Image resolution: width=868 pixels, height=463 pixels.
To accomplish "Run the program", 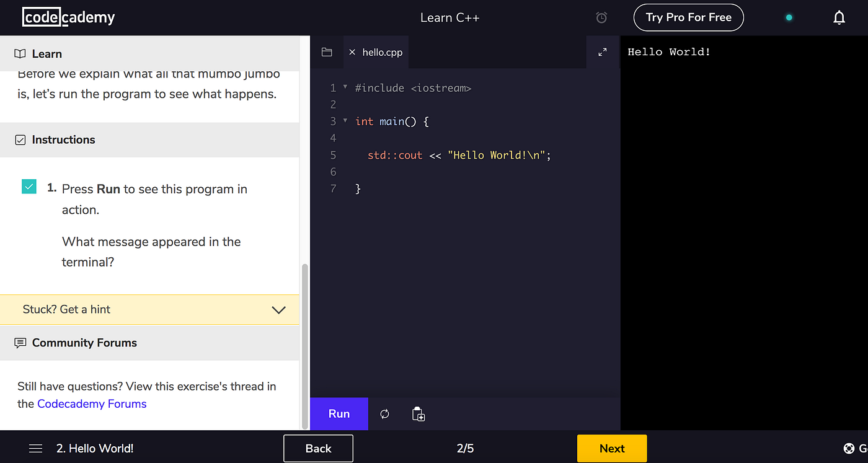I will 339,413.
